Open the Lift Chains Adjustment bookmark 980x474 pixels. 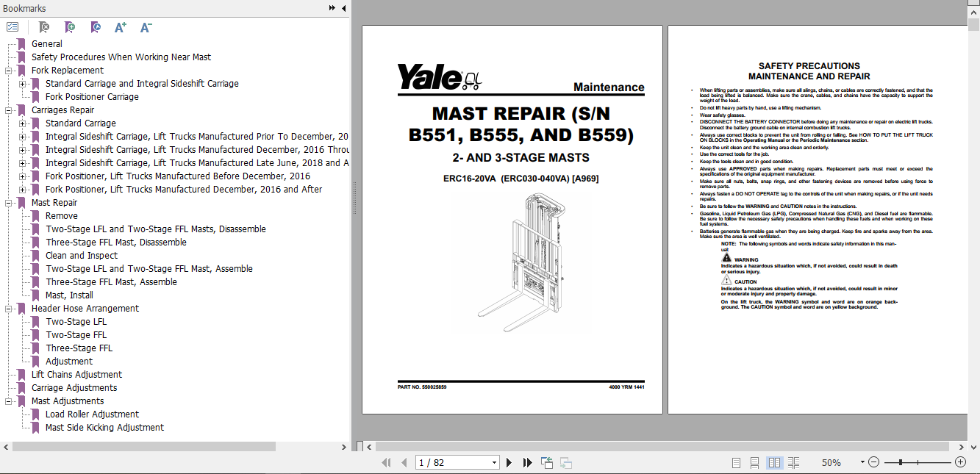76,375
